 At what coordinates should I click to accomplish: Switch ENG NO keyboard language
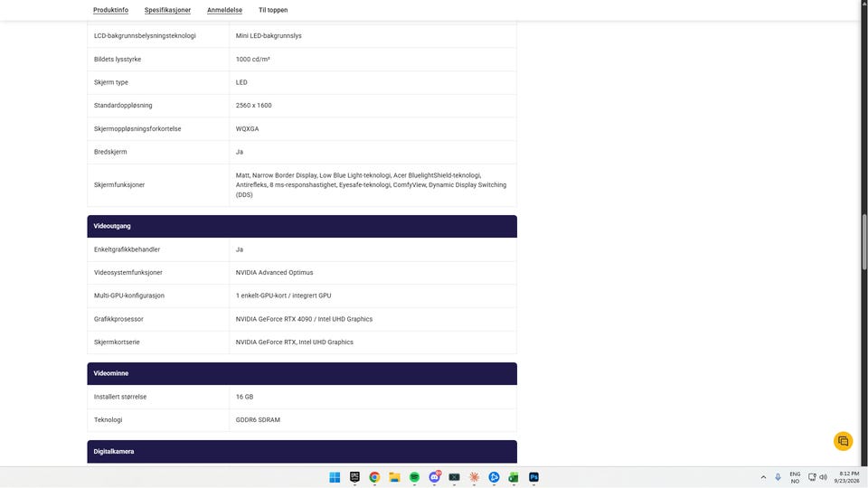(x=795, y=477)
